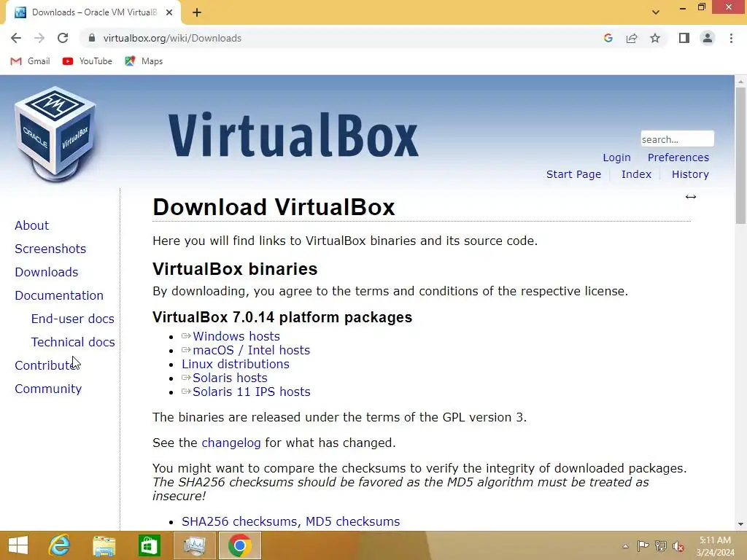Click the wiki search field
747x560 pixels.
click(677, 139)
